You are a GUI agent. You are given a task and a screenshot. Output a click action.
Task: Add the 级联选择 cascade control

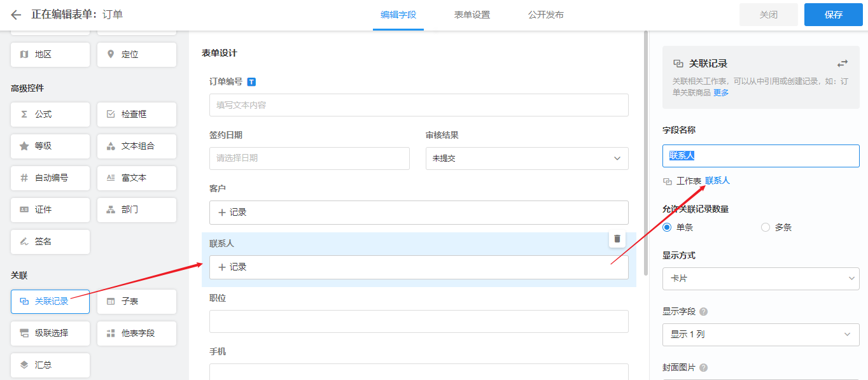pyautogui.click(x=50, y=334)
